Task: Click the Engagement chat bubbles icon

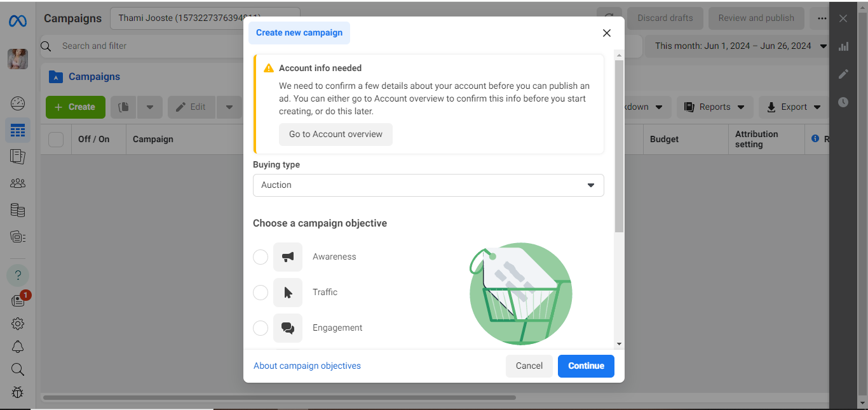Action: pos(288,328)
